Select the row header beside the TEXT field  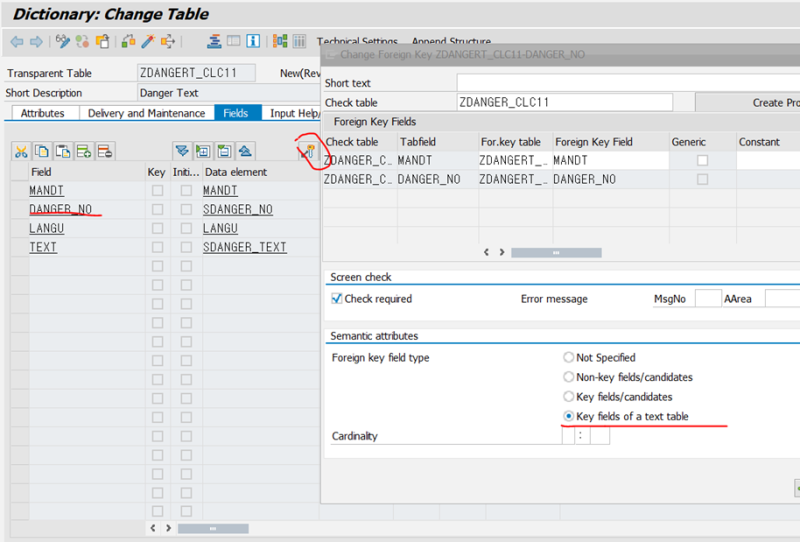coord(20,247)
